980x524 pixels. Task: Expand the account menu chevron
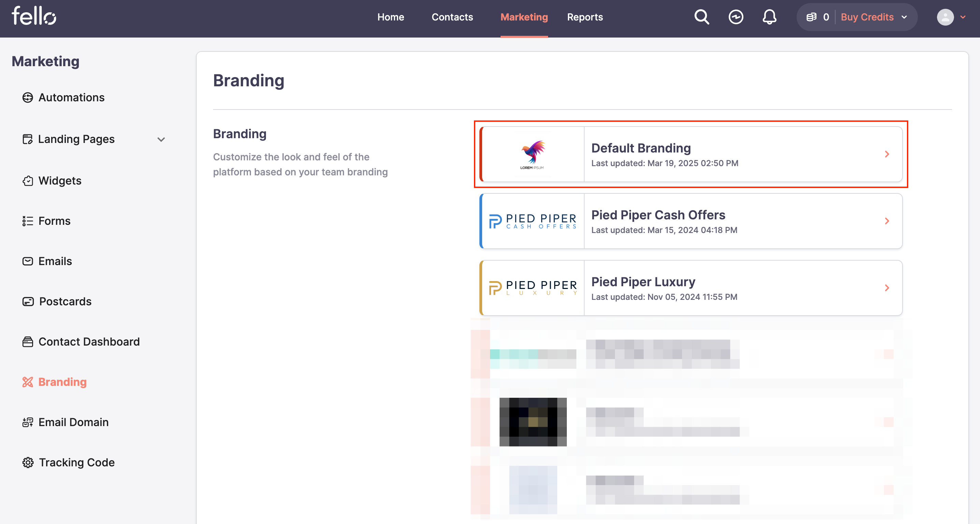click(x=963, y=17)
